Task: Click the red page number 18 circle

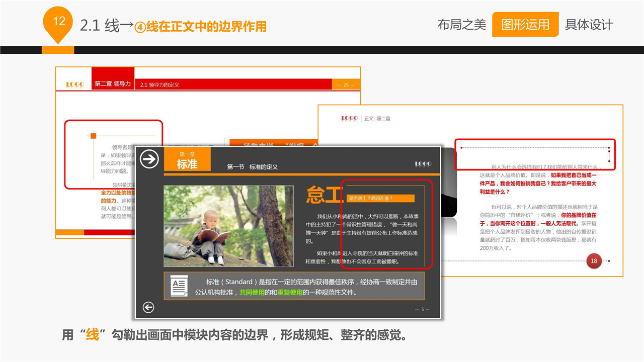Action: point(594,261)
